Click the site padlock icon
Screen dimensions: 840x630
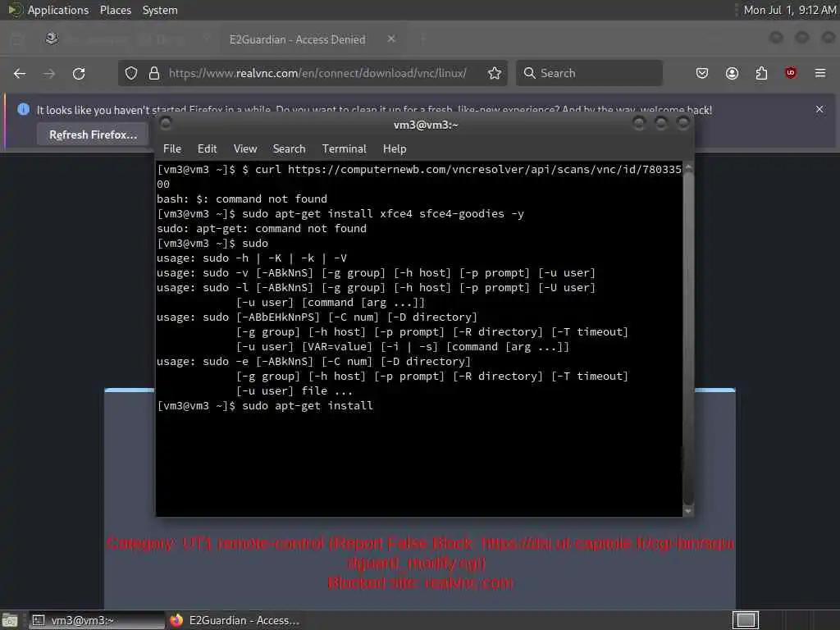click(x=154, y=73)
